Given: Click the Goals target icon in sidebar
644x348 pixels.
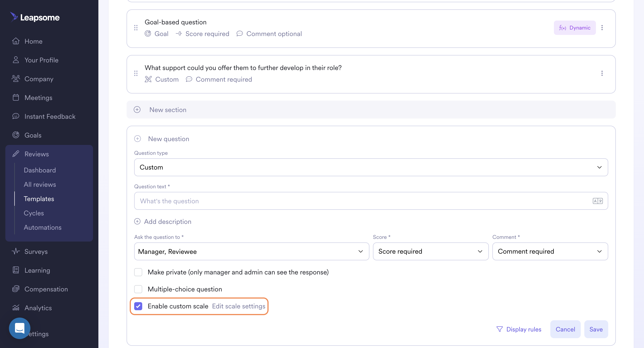Looking at the screenshot, I should 16,135.
